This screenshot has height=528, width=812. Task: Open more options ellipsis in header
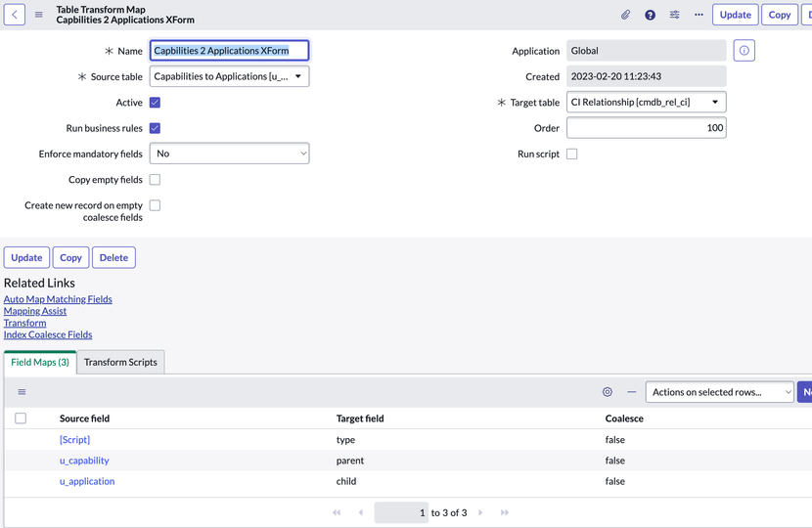click(x=699, y=15)
